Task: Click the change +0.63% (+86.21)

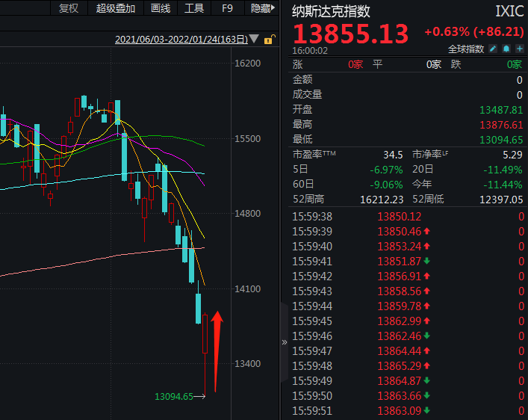Action: 474,31
